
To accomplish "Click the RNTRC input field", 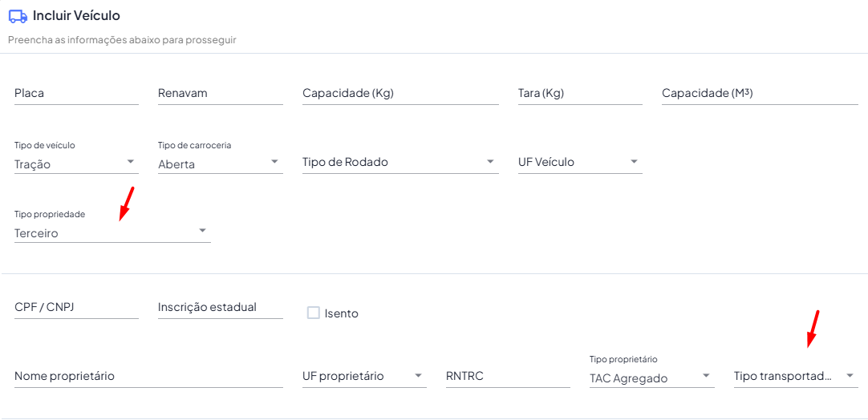I will click(507, 376).
